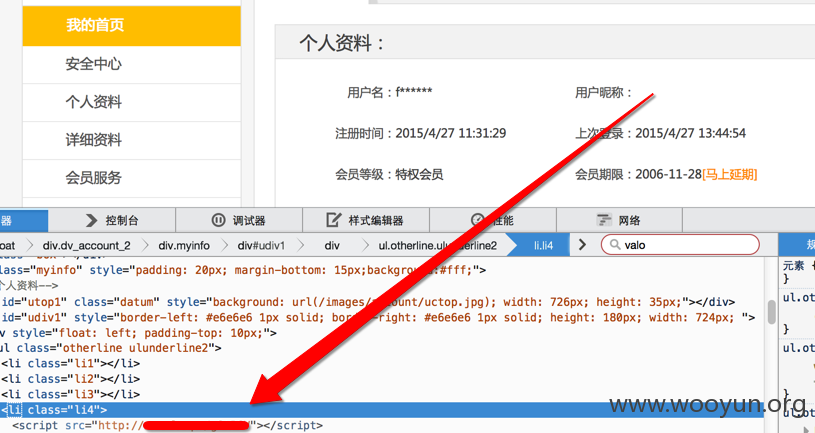
Task: Click the 用户昵称 label
Action: pyautogui.click(x=603, y=93)
